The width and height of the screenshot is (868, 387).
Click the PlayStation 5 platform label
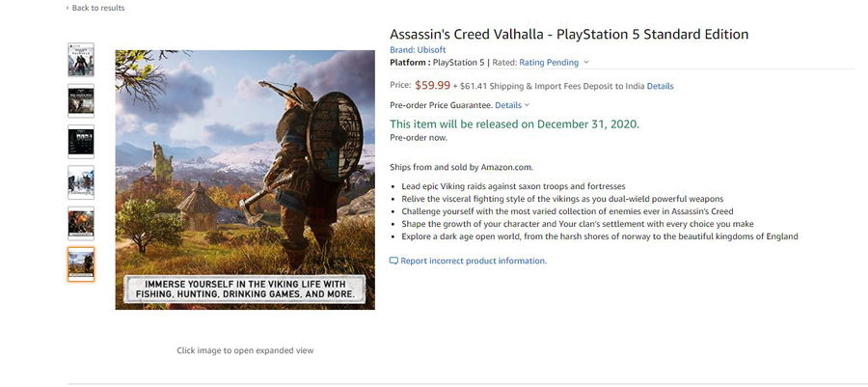coord(459,63)
